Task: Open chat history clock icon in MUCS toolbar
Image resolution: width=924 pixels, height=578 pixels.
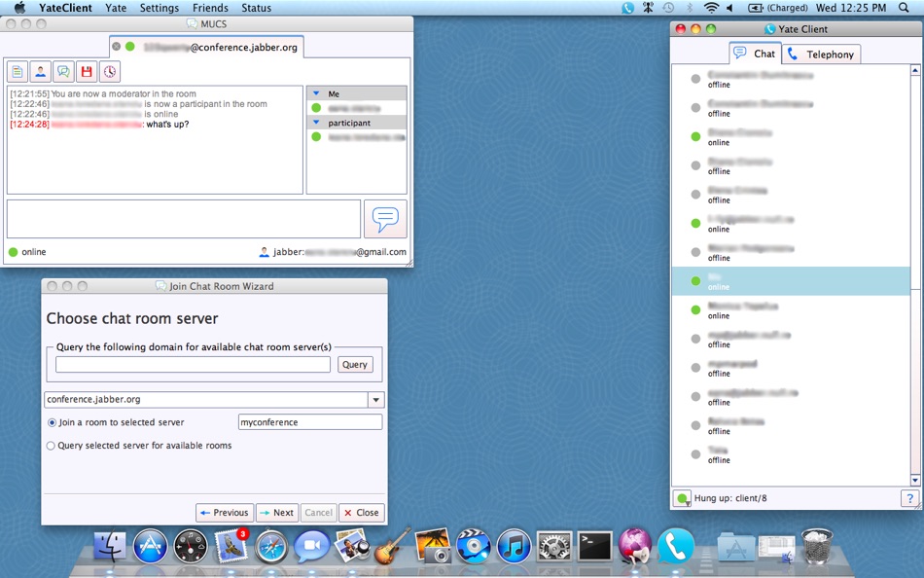Action: [x=110, y=72]
